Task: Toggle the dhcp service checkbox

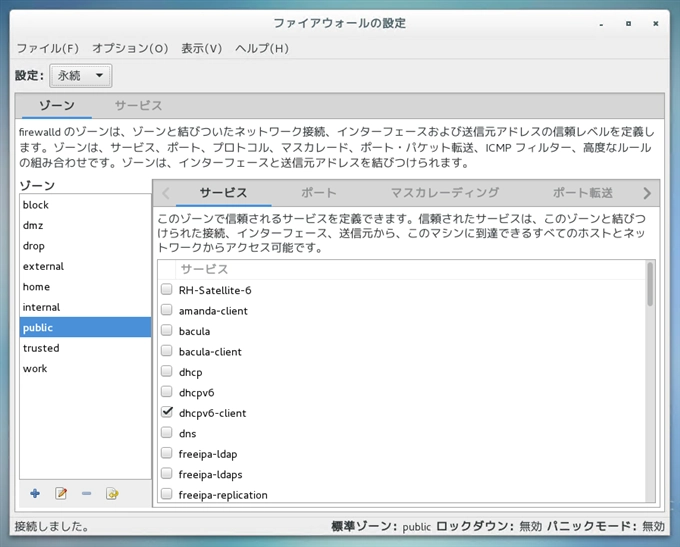Action: pos(167,371)
